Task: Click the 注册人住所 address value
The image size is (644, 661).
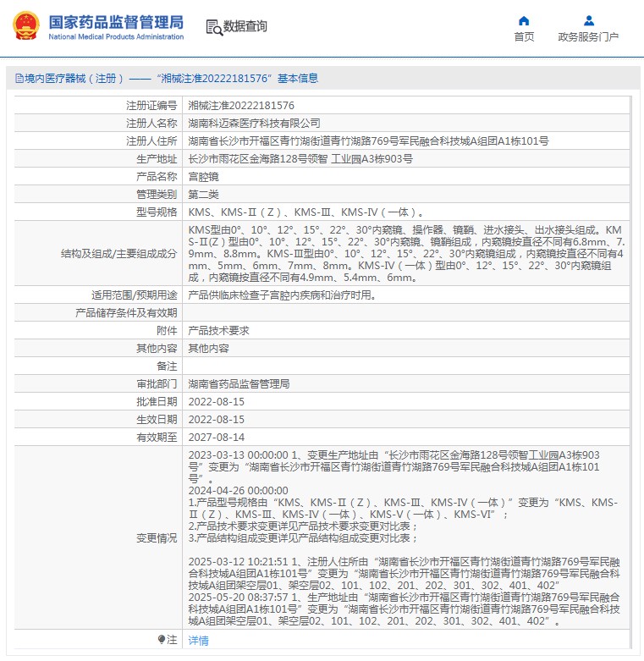Action: (368, 140)
